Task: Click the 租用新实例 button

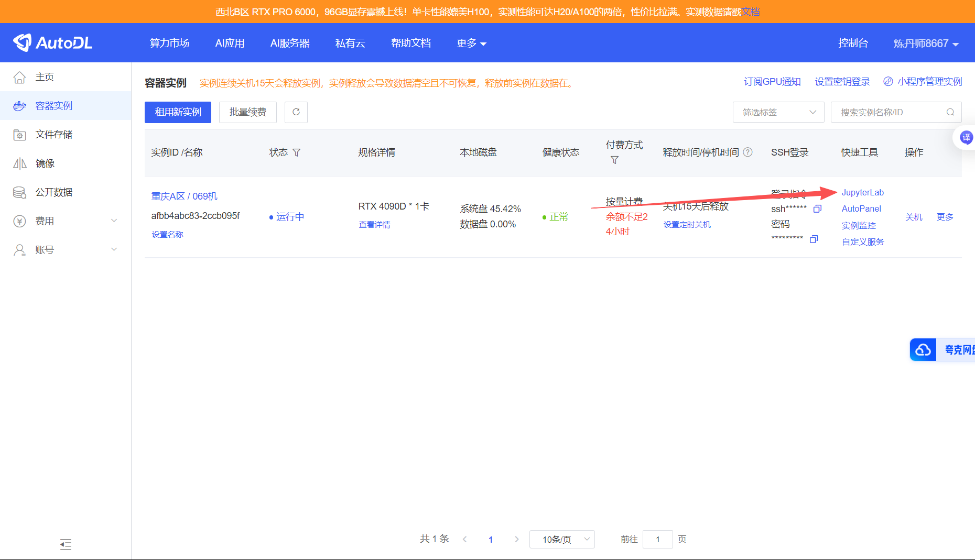Action: [x=178, y=112]
